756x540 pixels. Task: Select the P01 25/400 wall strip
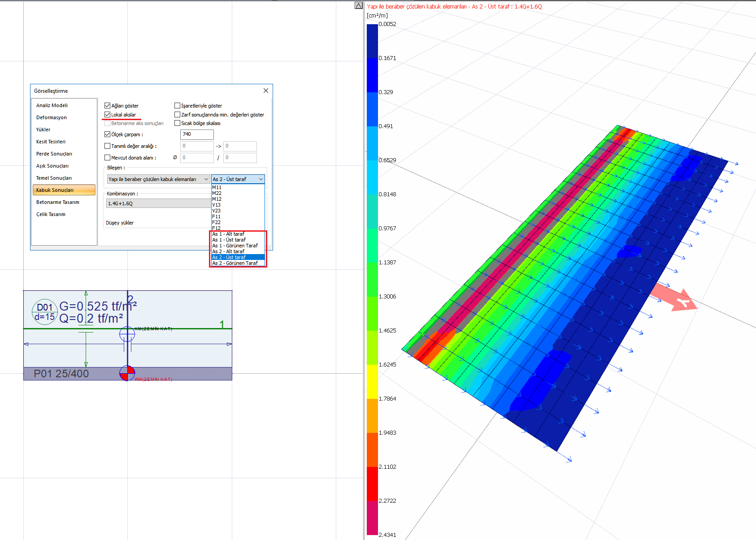(61, 374)
